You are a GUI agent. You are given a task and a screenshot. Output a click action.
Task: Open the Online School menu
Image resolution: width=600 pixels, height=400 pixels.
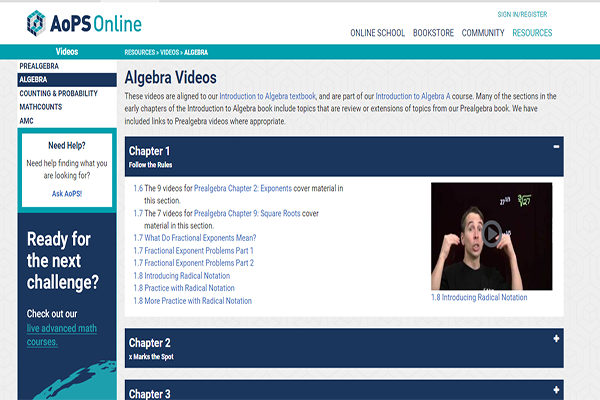[377, 33]
